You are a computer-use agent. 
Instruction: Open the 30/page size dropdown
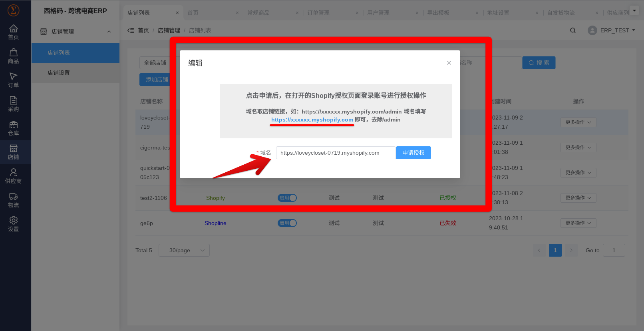click(184, 250)
